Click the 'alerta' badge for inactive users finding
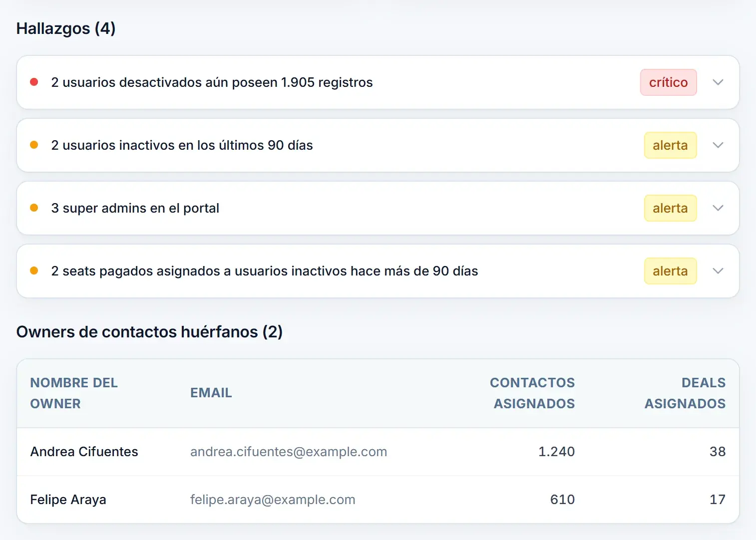This screenshot has height=540, width=756. (670, 145)
